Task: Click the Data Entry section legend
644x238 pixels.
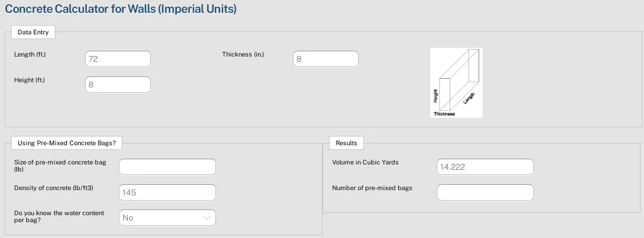Action: point(33,32)
